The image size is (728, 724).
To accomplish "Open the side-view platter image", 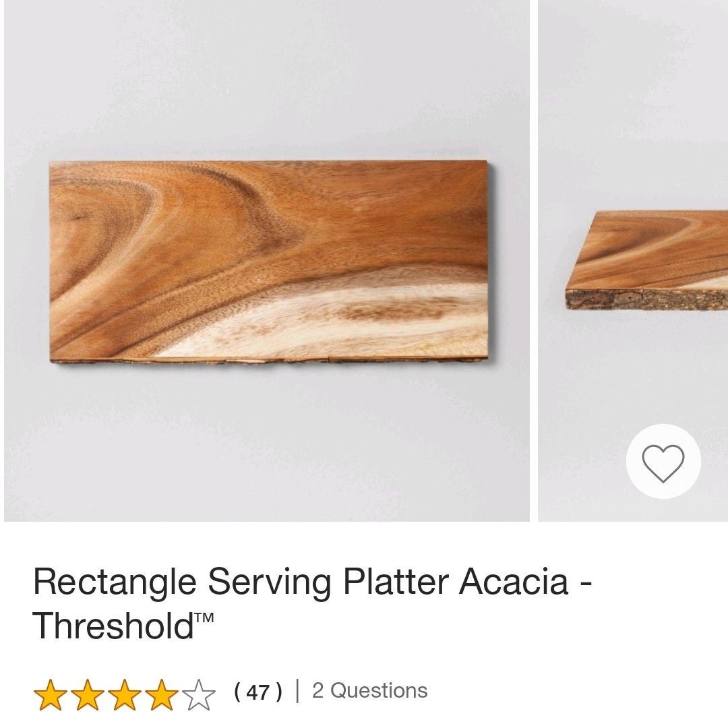I will tap(633, 260).
